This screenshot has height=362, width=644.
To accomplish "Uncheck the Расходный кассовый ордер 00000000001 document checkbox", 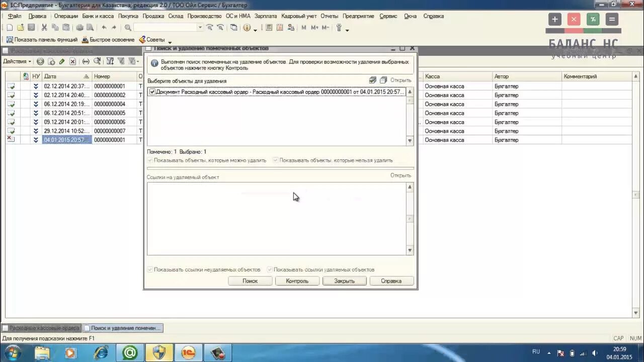I will tap(152, 92).
